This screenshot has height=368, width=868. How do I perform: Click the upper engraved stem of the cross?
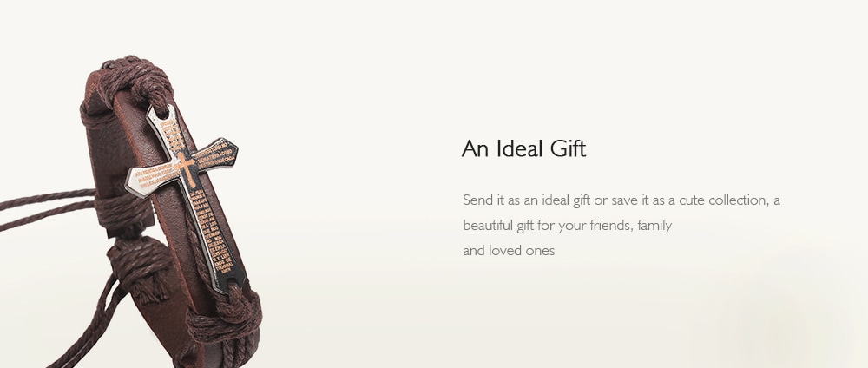173,133
